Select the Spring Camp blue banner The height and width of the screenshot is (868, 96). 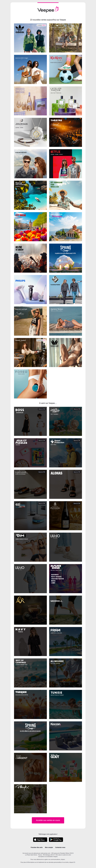click(x=66, y=258)
